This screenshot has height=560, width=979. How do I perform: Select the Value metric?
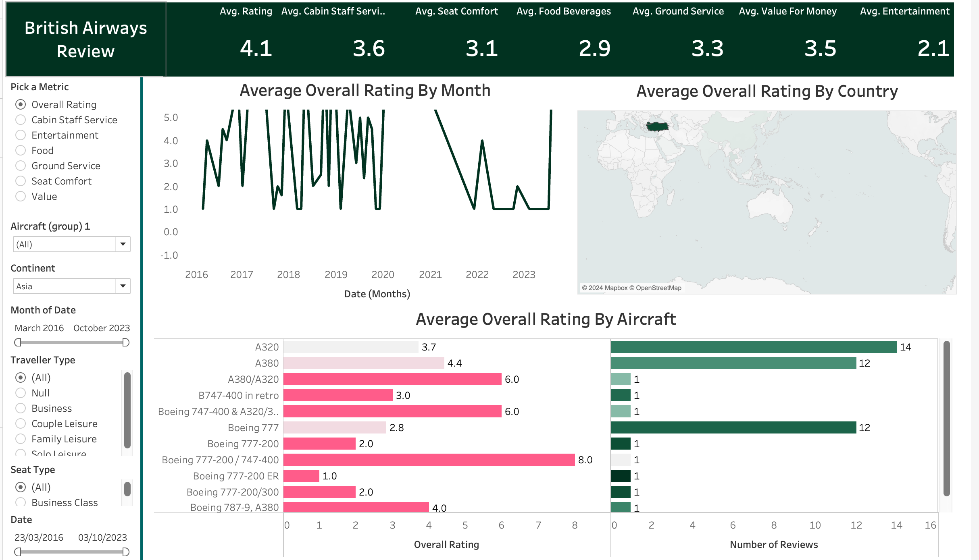(21, 196)
